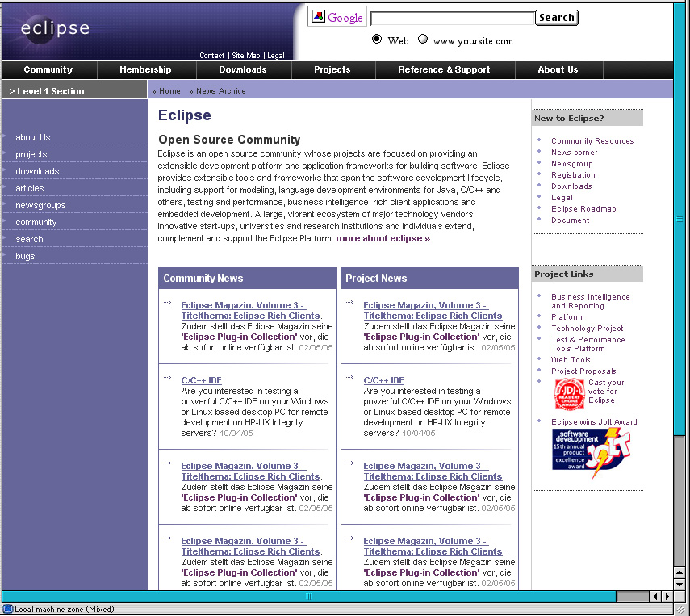Open the bugs sidebar item
This screenshot has width=690, height=616.
[x=25, y=256]
